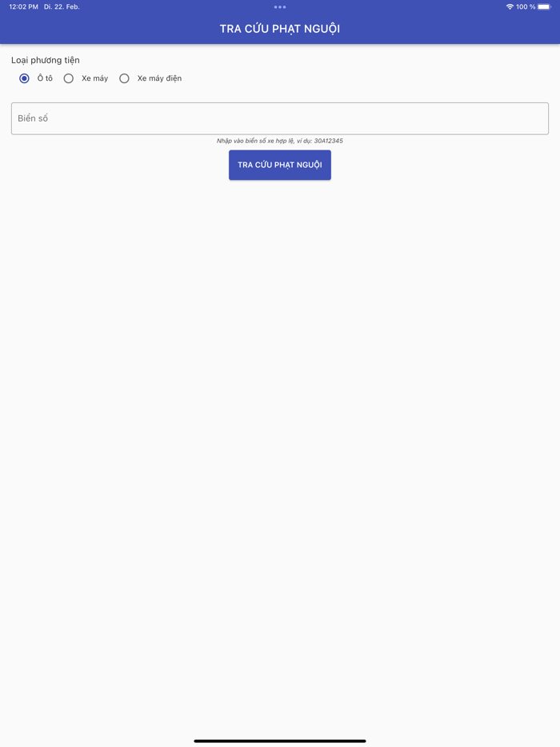Select the Ô tô radio button
Image resolution: width=560 pixels, height=747 pixels.
click(24, 78)
